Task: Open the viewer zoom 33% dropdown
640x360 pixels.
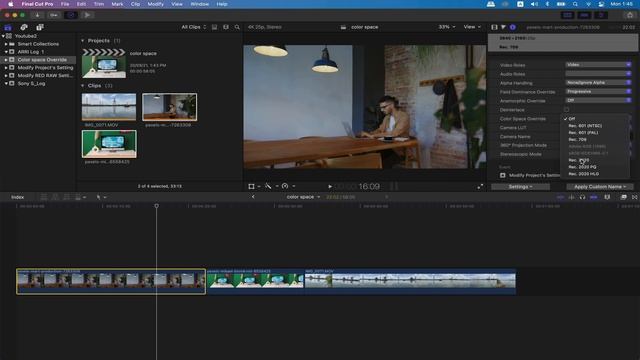Action: point(447,27)
